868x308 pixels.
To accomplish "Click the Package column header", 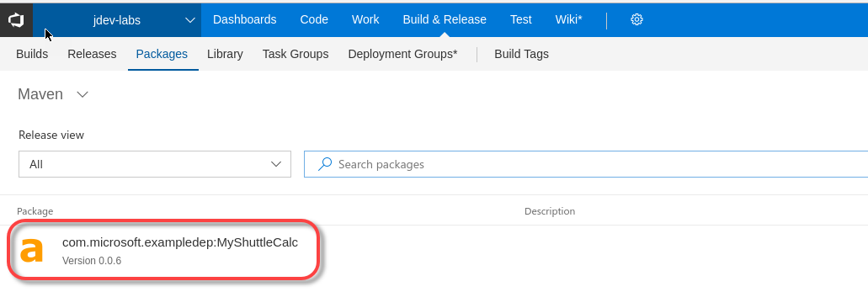I will point(35,211).
